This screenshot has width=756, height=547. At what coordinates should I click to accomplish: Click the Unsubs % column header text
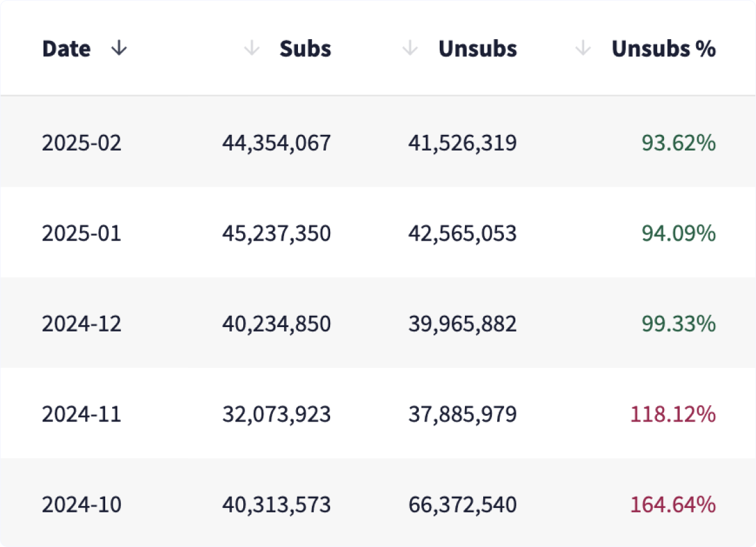click(663, 49)
